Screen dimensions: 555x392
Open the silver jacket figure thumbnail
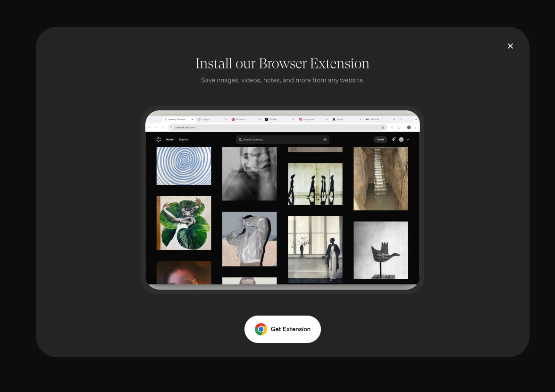250,239
